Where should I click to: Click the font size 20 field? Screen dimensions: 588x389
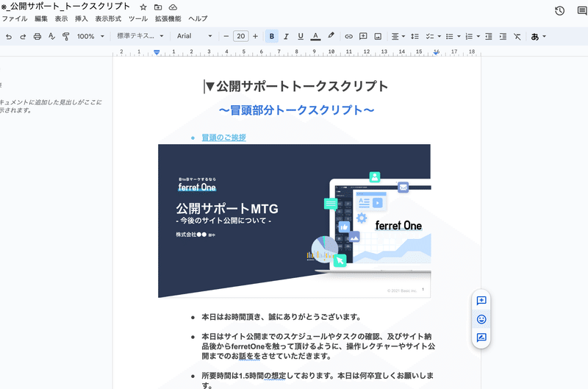(241, 36)
